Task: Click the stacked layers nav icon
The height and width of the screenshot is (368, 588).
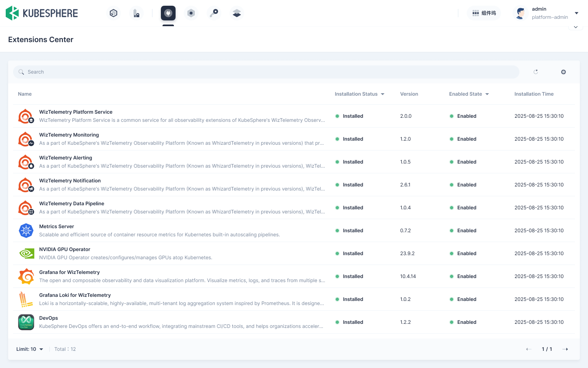Action: (237, 13)
